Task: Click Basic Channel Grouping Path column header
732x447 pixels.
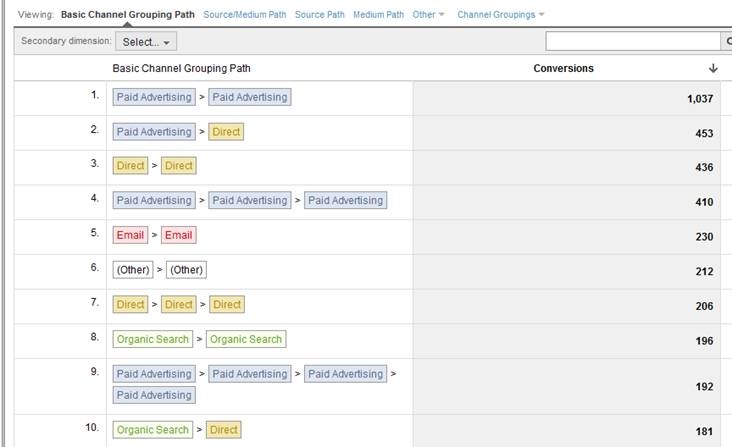Action: point(181,68)
